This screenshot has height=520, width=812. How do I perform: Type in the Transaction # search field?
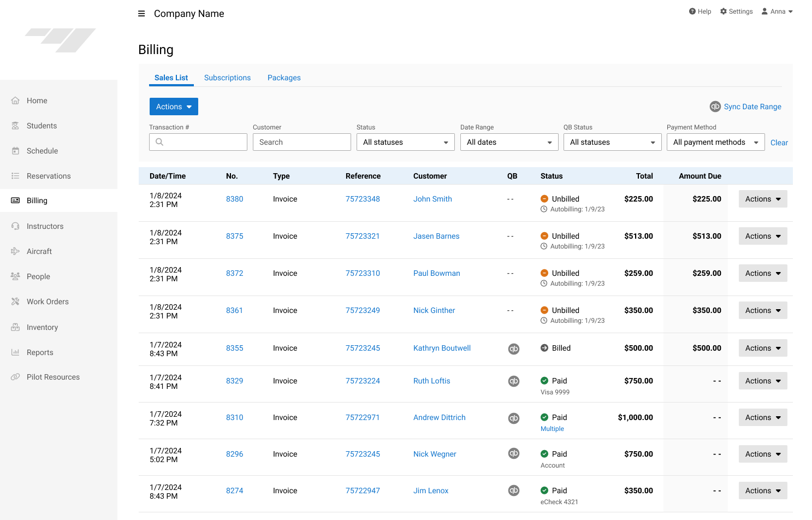[198, 142]
